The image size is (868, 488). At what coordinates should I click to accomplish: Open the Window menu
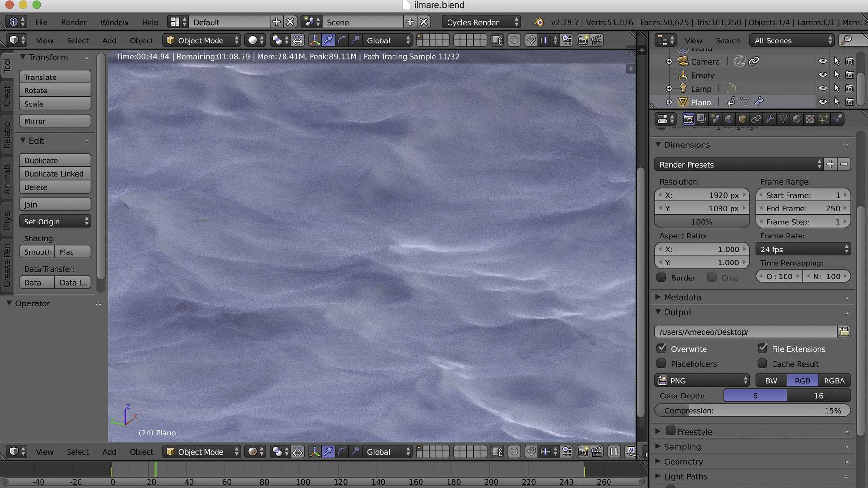(x=114, y=22)
